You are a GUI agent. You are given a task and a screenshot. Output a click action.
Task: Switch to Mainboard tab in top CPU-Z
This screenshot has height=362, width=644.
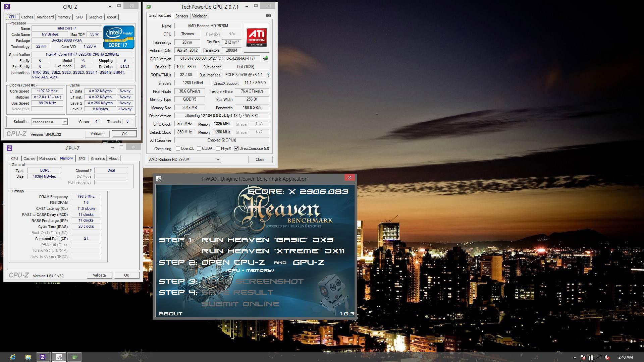coord(45,17)
